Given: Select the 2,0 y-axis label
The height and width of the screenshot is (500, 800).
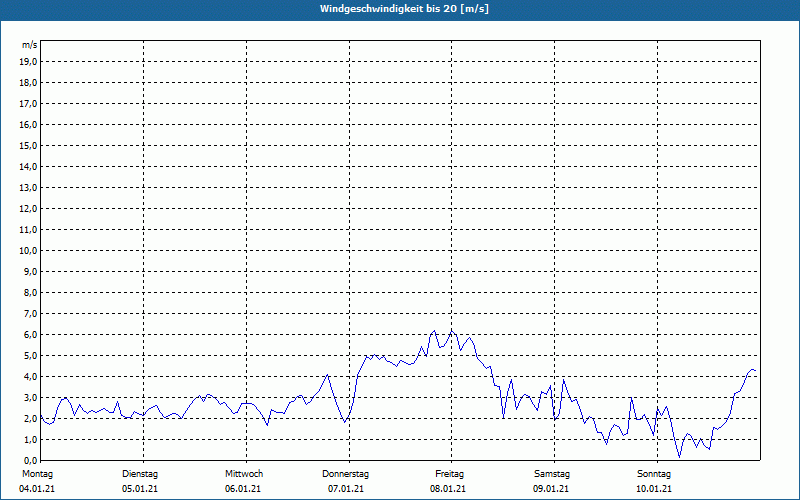Looking at the screenshot, I should tap(30, 418).
